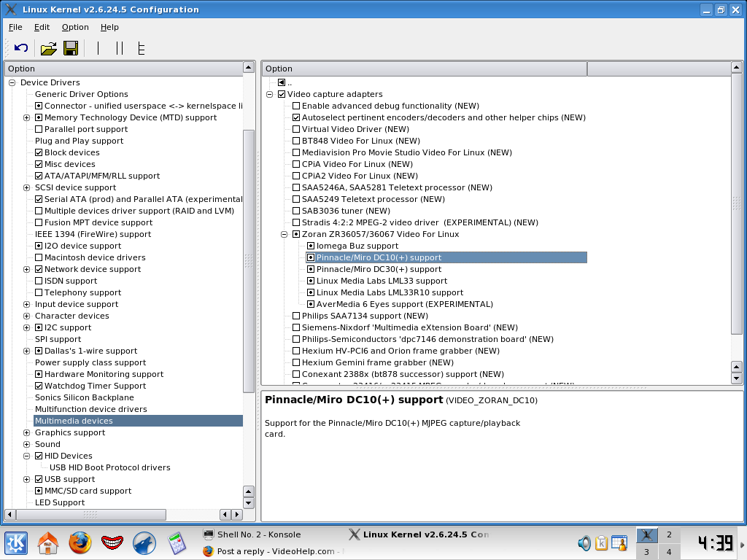
Task: Switch to virtual desktop 2
Action: (x=669, y=534)
